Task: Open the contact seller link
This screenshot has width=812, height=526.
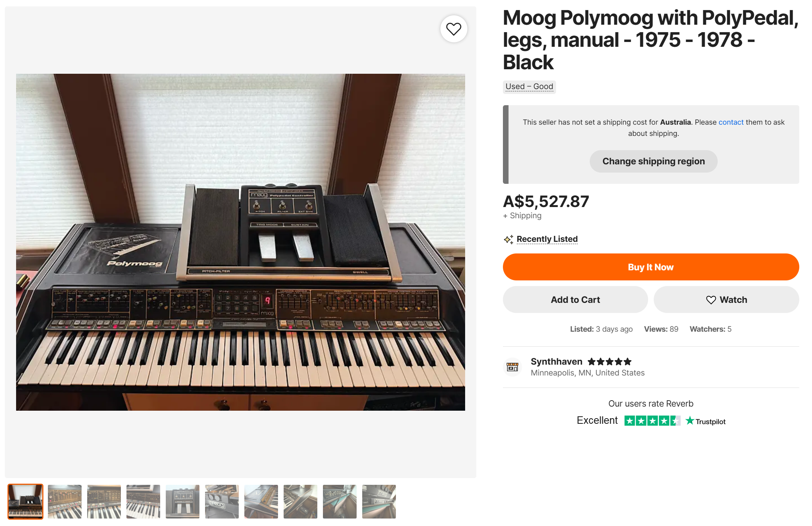Action: (731, 122)
